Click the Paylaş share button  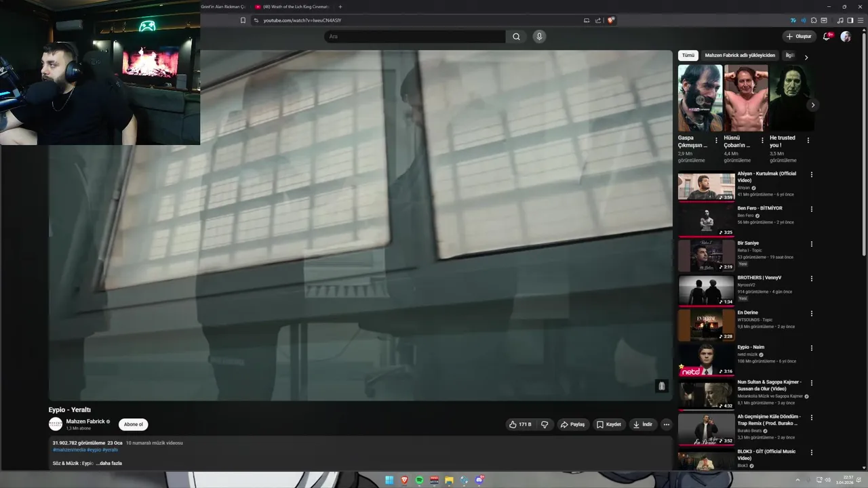572,424
